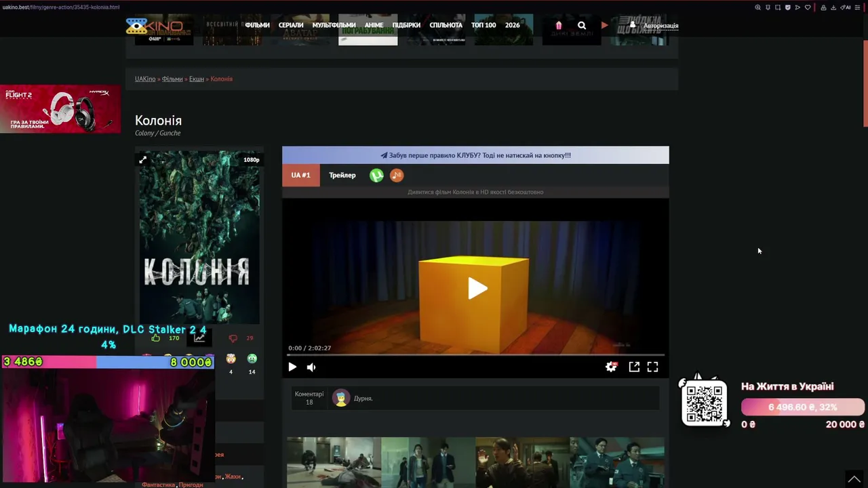The height and width of the screenshot is (488, 868).
Task: Click the browser send arrow icon
Action: coord(797,7)
